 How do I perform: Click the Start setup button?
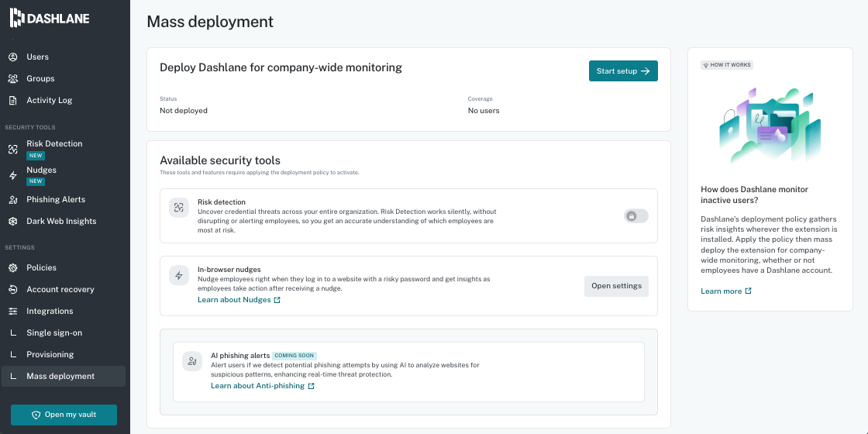point(623,71)
